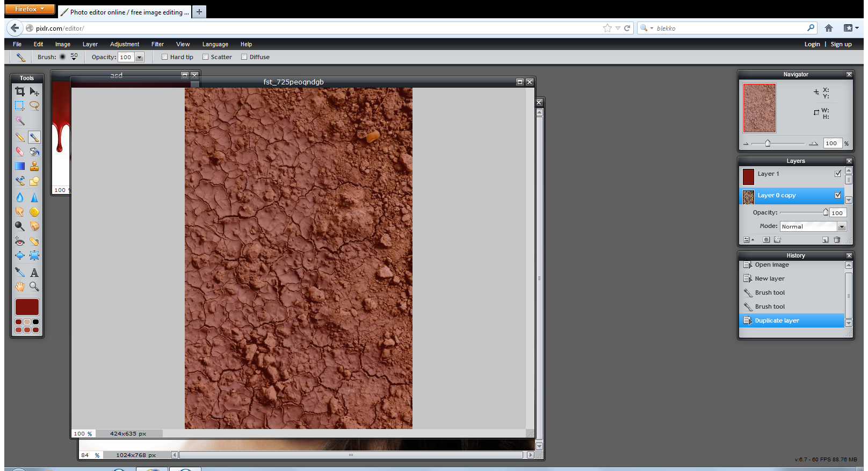The image size is (868, 471).
Task: Select the Bloat tool
Action: coord(20,255)
